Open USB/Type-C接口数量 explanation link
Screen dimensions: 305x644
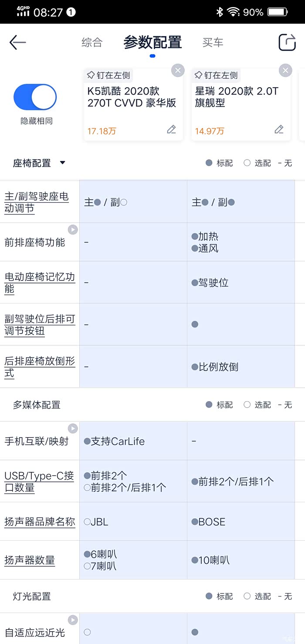tap(39, 482)
